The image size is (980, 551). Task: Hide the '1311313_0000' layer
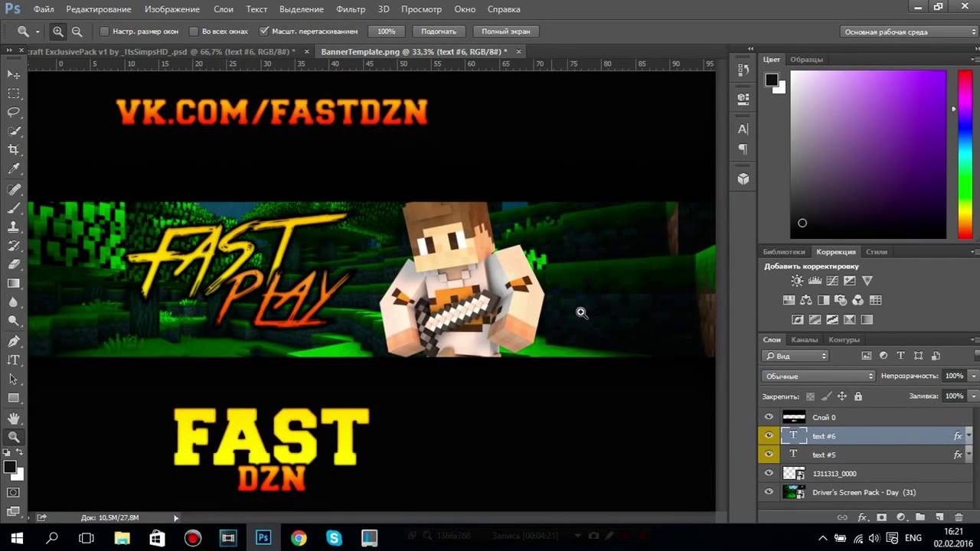[x=769, y=474]
